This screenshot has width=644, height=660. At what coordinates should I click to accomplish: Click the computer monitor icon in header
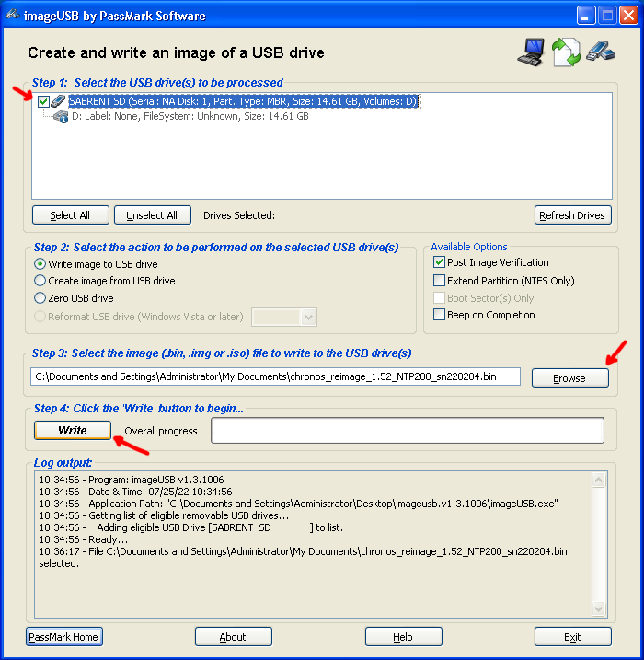coord(531,52)
